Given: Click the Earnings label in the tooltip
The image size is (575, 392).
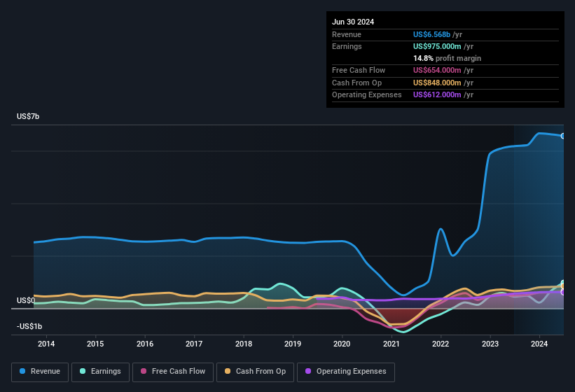Looking at the screenshot, I should pyautogui.click(x=347, y=46).
